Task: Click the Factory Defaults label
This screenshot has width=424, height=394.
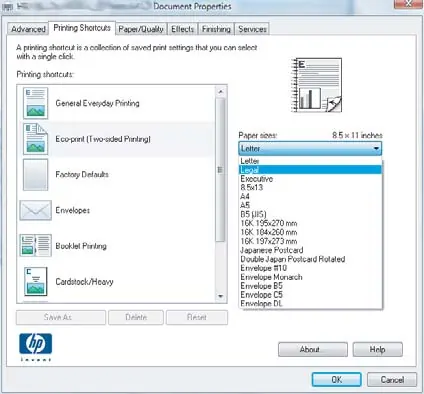Action: pyautogui.click(x=82, y=174)
